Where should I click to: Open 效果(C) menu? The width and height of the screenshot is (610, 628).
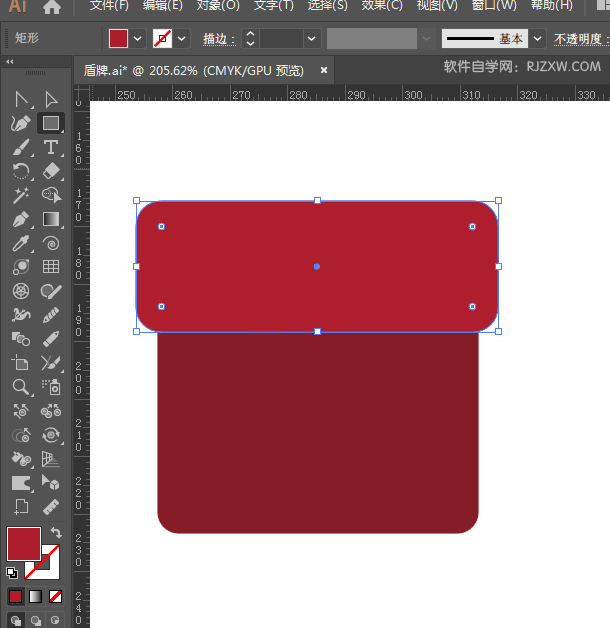pos(382,6)
